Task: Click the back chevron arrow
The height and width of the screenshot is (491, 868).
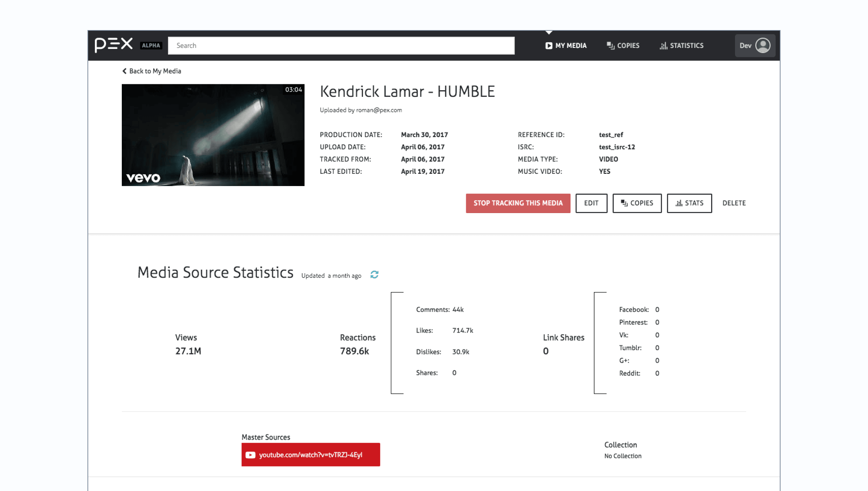Action: pos(124,71)
